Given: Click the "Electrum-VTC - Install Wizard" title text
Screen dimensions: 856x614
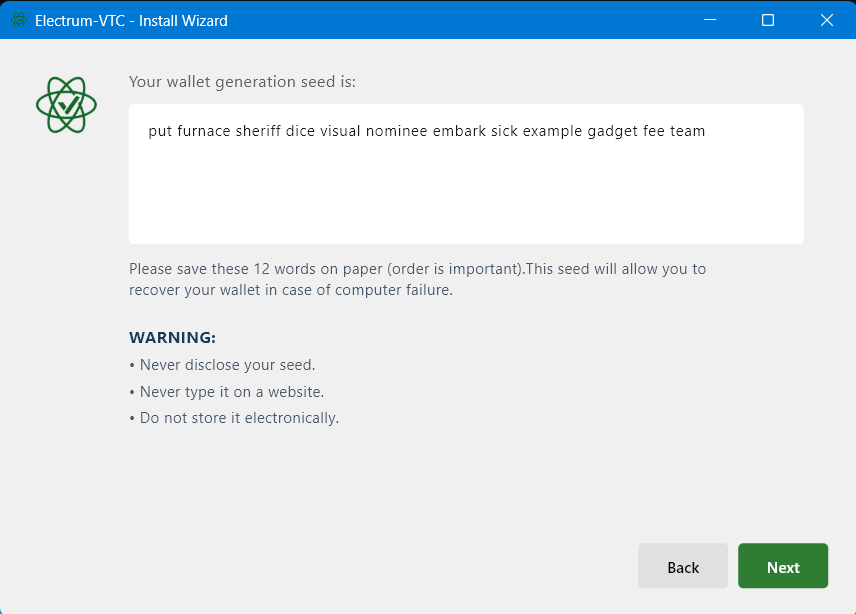Looking at the screenshot, I should [x=131, y=21].
